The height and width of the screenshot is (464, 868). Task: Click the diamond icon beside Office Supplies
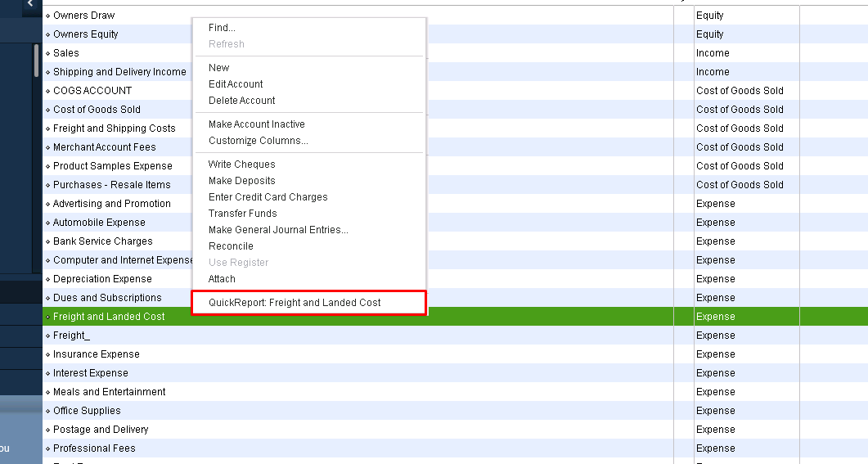pyautogui.click(x=48, y=411)
